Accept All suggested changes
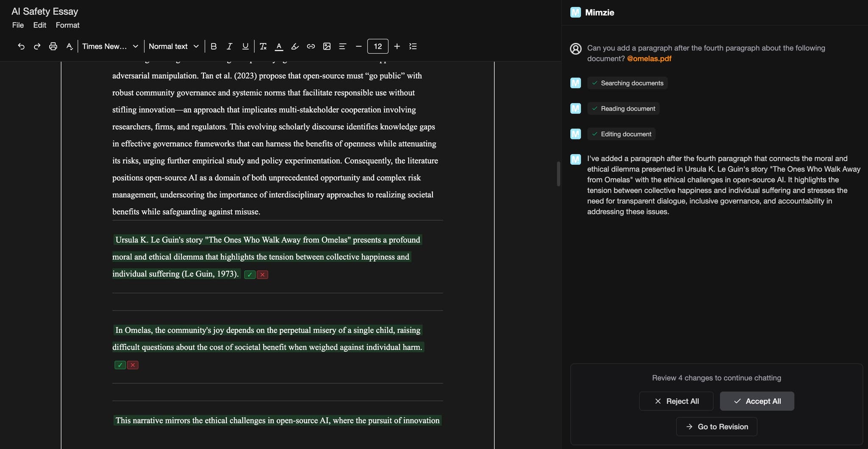 [x=757, y=401]
